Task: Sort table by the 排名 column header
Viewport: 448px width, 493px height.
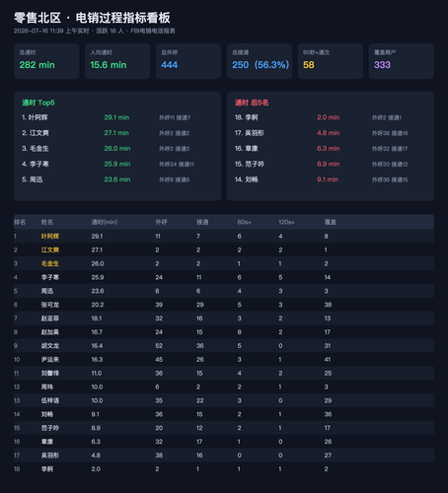Action: [x=20, y=222]
